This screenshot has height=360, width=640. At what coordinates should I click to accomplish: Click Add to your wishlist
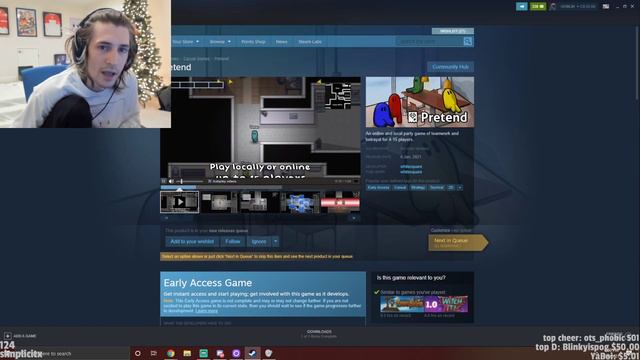pyautogui.click(x=192, y=242)
